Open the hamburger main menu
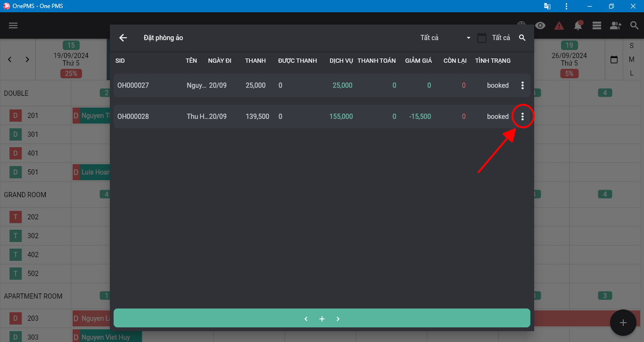 (x=13, y=25)
